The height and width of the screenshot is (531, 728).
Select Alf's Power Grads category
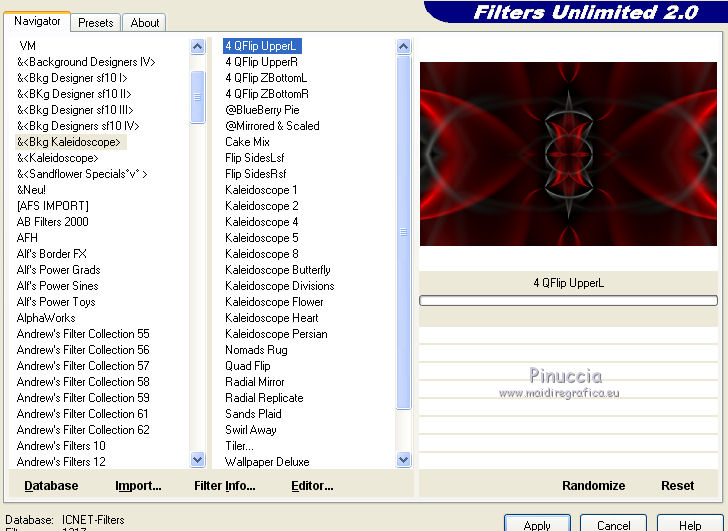(x=58, y=270)
